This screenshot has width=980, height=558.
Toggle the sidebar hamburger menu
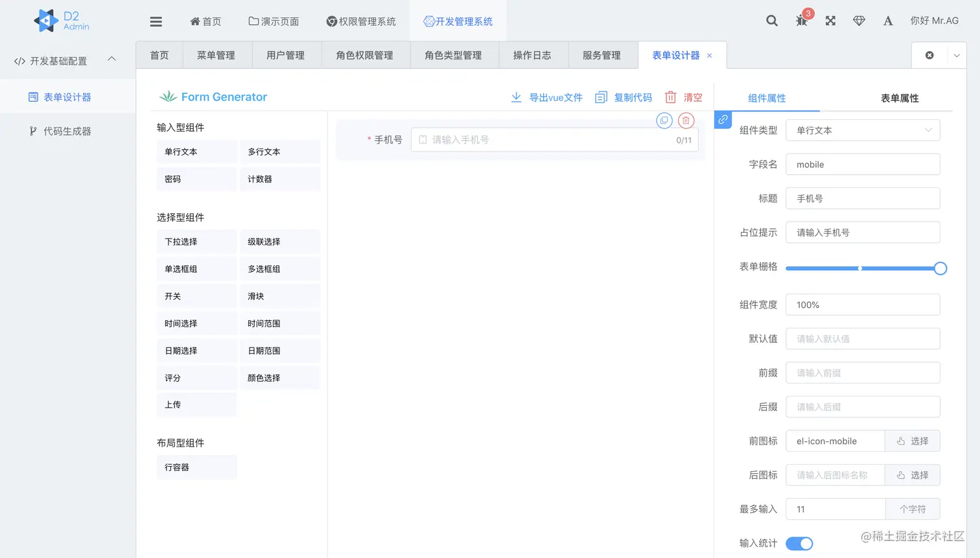156,21
